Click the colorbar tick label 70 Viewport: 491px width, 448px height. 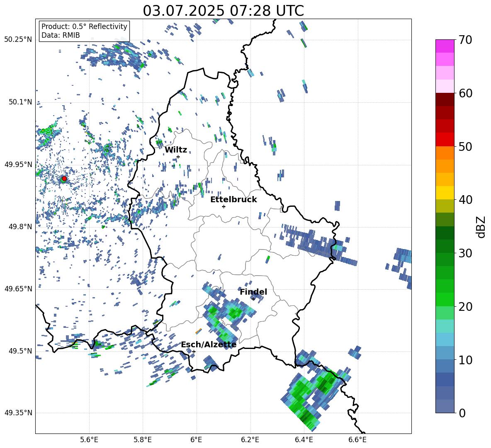[465, 40]
